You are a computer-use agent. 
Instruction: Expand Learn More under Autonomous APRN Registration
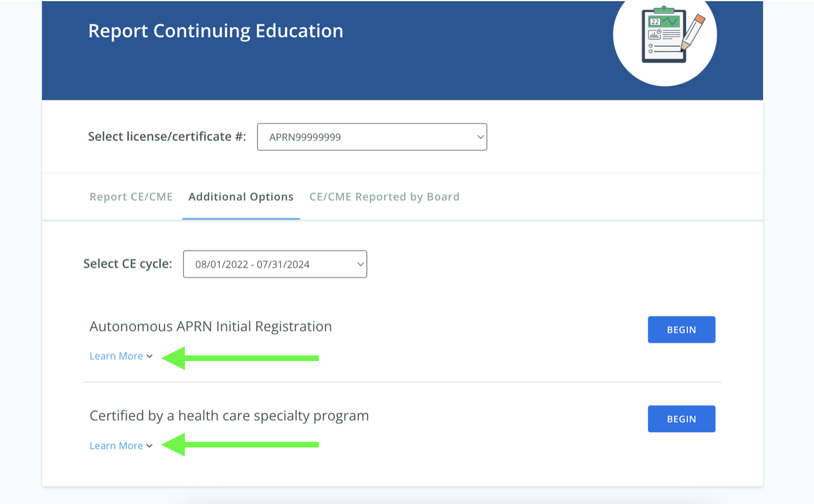tap(121, 357)
